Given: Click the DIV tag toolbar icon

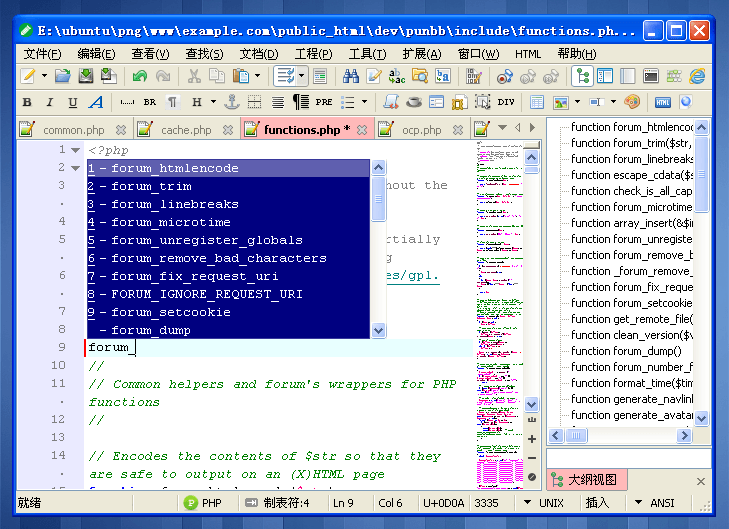Looking at the screenshot, I should pos(506,102).
